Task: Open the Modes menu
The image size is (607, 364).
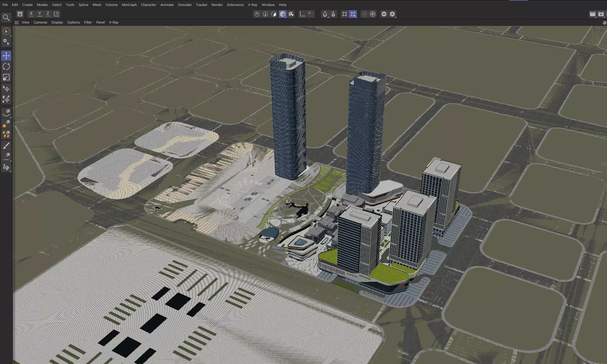Action: (42, 5)
